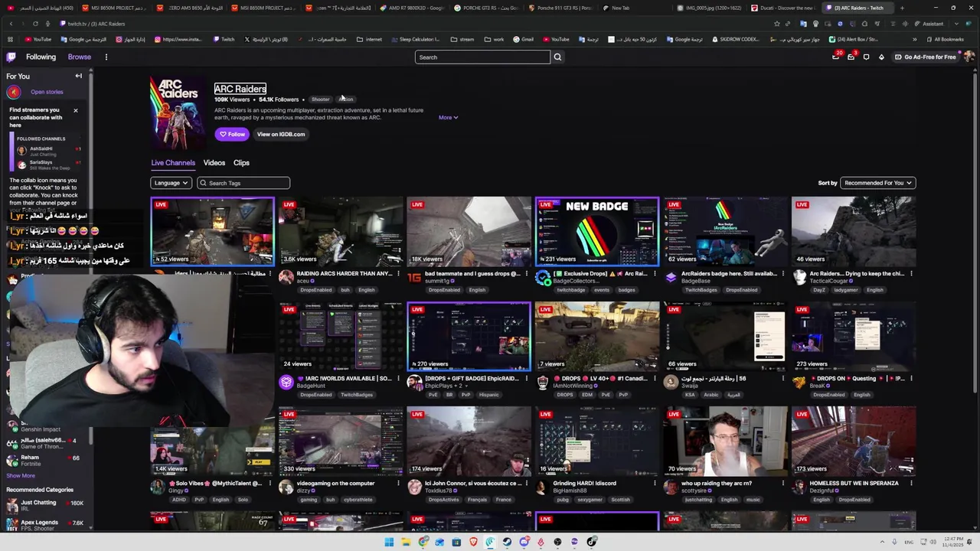Click the Twitch search field
Viewport: 980px width, 551px height.
[x=482, y=57]
